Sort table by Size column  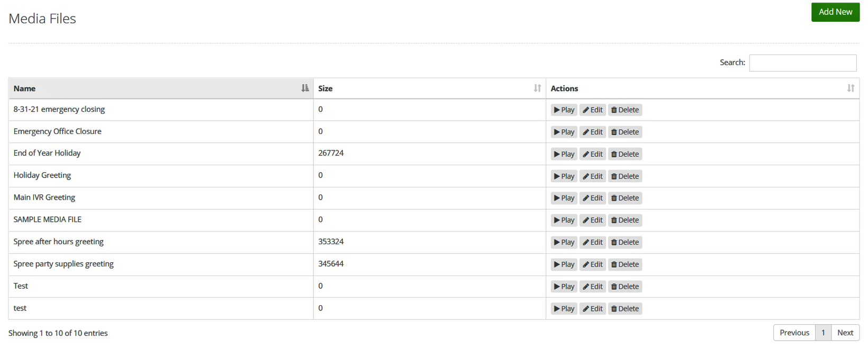point(429,88)
